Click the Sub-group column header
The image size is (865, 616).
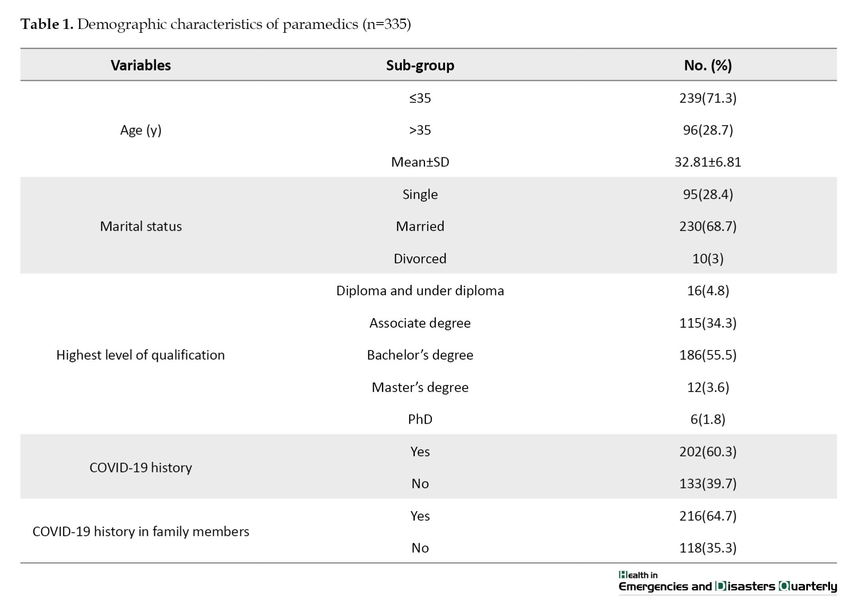coord(420,65)
